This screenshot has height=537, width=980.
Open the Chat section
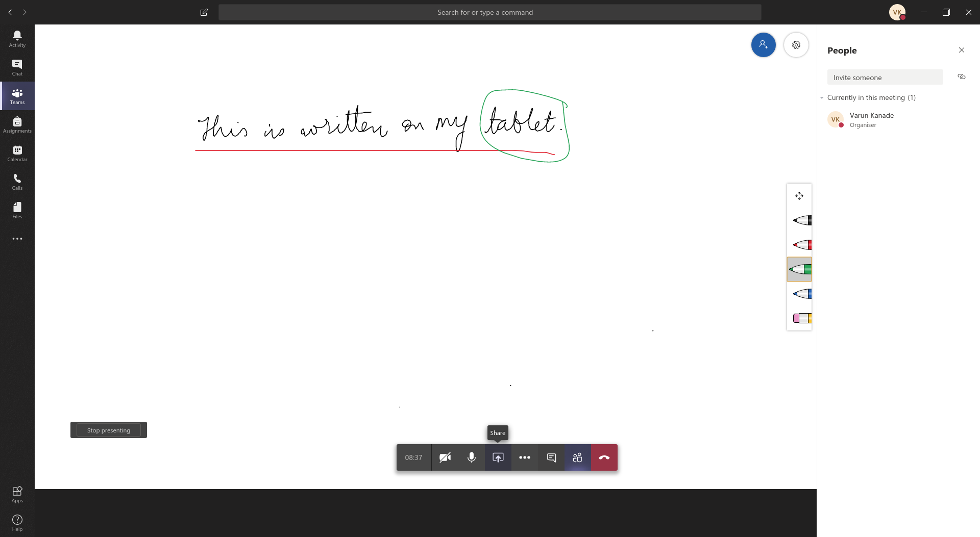(17, 67)
